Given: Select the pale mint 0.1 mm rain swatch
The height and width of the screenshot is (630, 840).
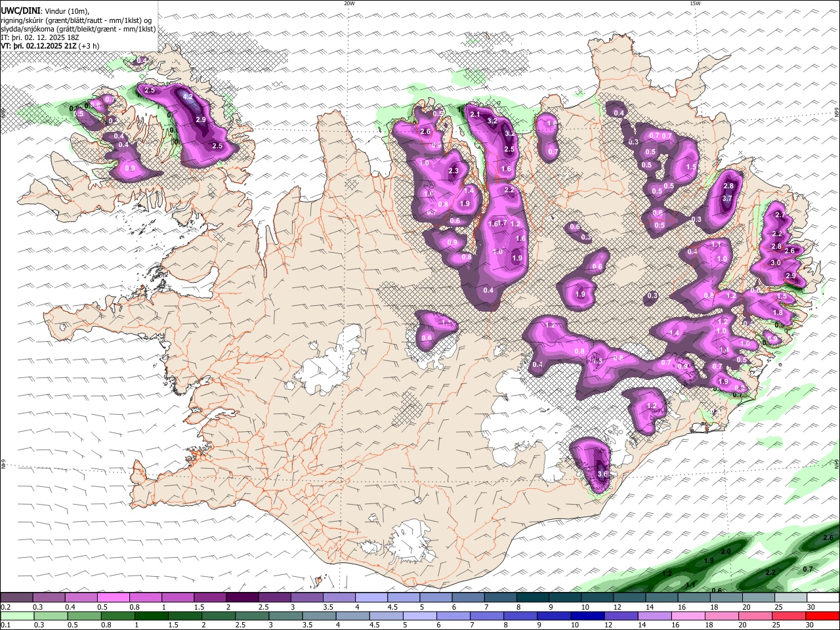Looking at the screenshot, I should [x=16, y=616].
